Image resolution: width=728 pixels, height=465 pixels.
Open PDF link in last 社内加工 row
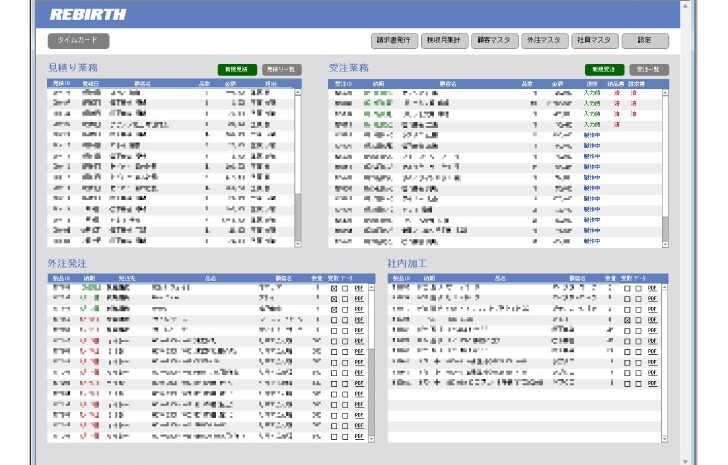(652, 384)
